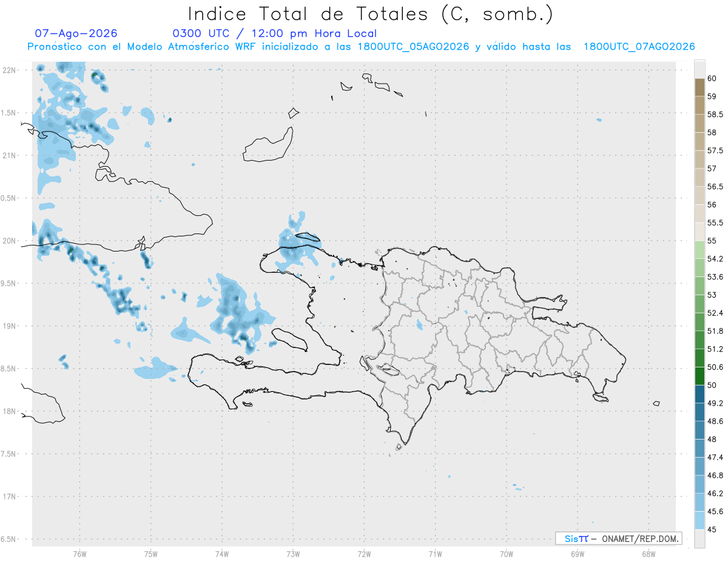Click the '68W' longitude label

[649, 554]
